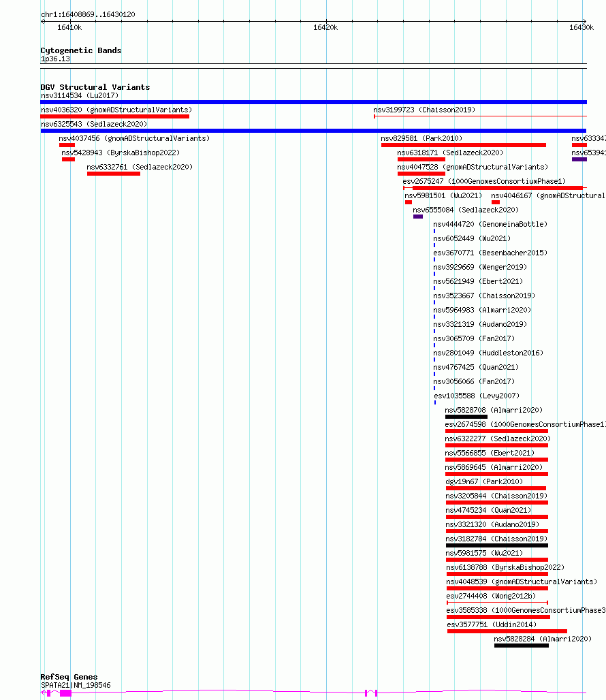Click the black bar under nsv3182784

[496, 545]
